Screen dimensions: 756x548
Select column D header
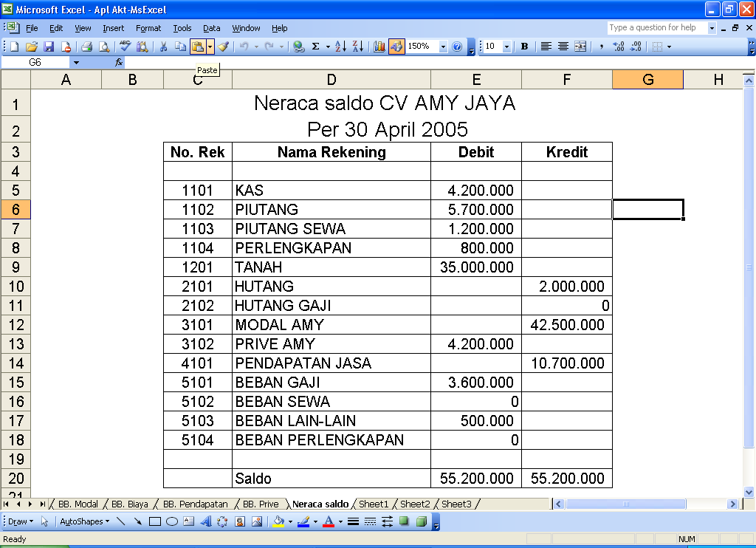click(331, 80)
